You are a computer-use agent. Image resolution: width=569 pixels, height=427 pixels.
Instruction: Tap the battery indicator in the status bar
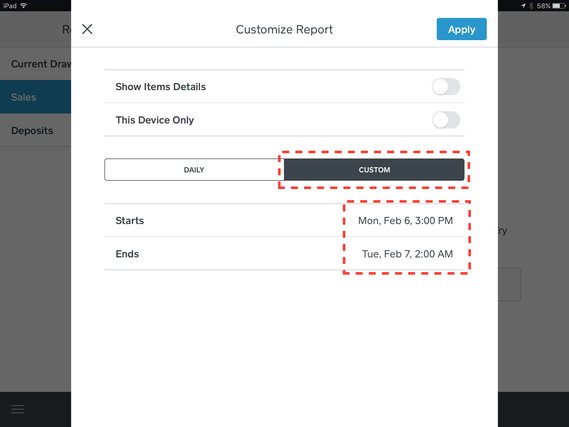tap(559, 5)
